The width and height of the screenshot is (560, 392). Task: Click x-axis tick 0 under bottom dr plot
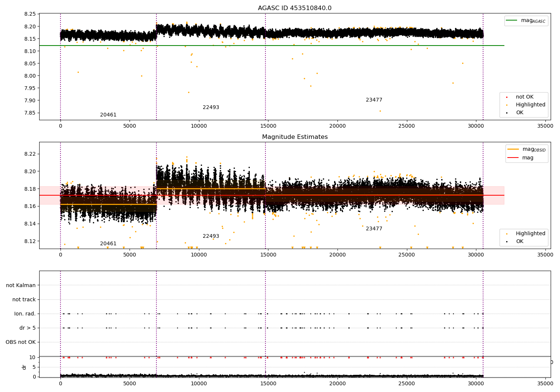60,383
